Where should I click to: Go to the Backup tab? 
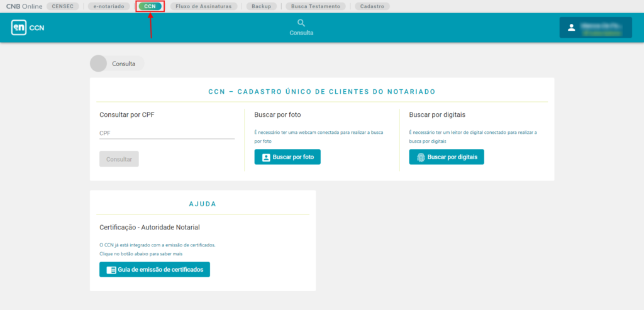[261, 6]
